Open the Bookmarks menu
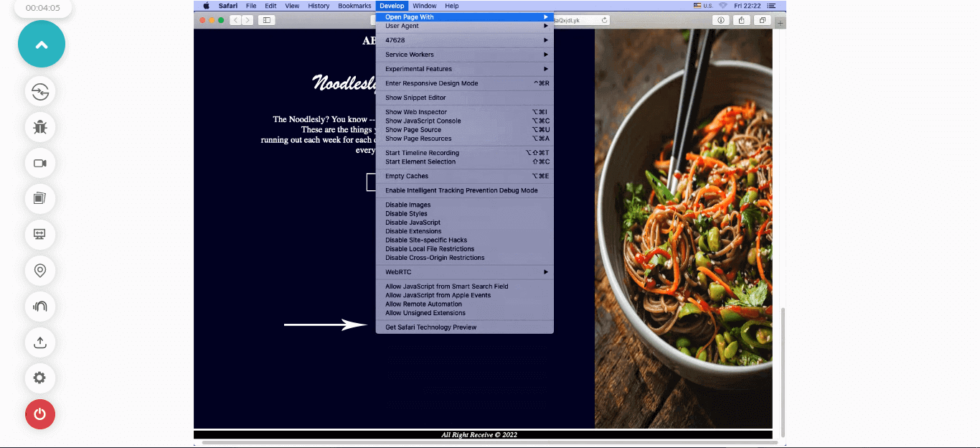The height and width of the screenshot is (448, 980). tap(354, 6)
